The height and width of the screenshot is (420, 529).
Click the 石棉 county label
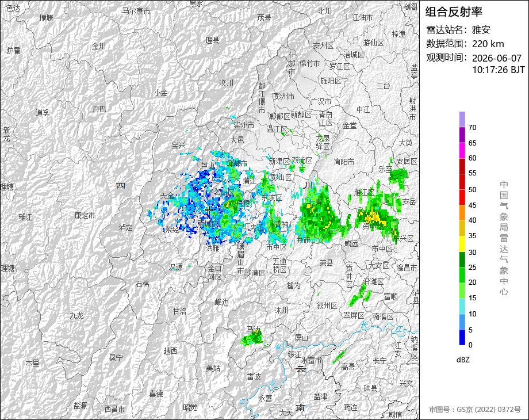tap(143, 284)
